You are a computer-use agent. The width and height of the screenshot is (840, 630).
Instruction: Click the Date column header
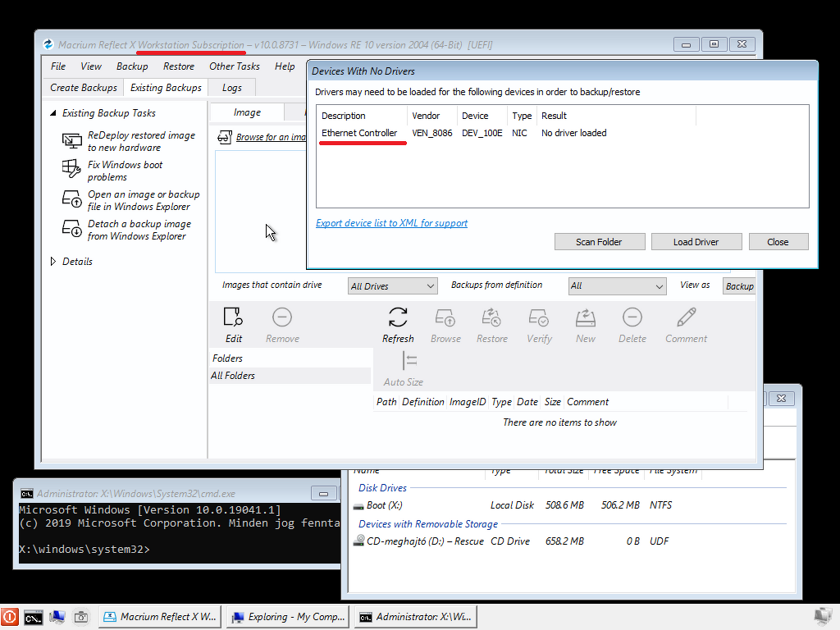point(527,402)
